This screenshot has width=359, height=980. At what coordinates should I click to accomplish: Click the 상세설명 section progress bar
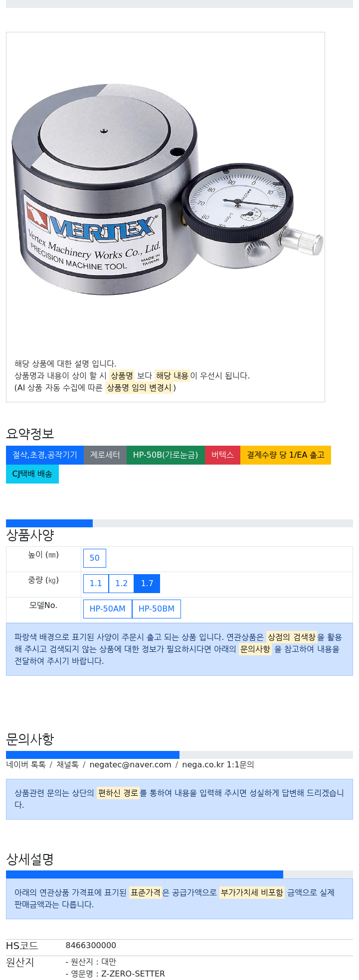click(179, 874)
